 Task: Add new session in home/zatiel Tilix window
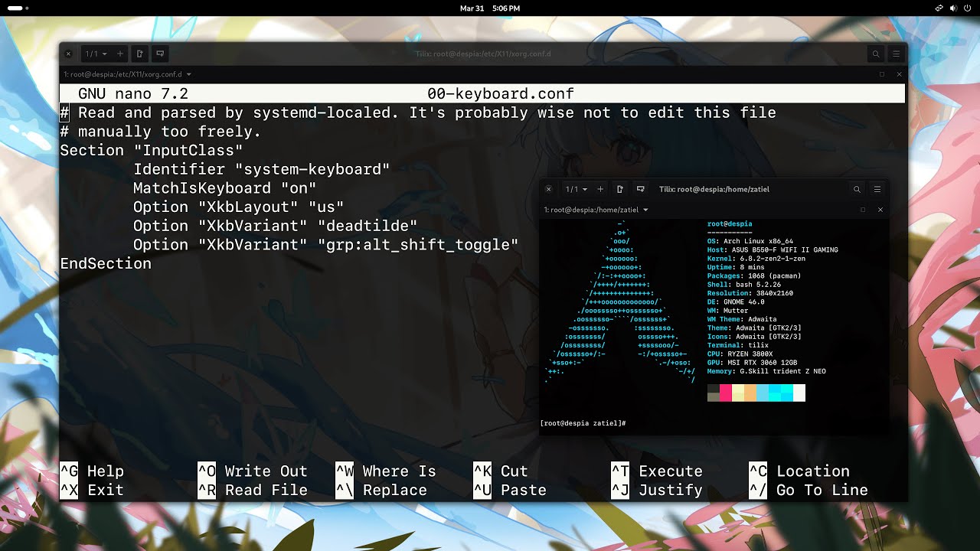coord(600,189)
